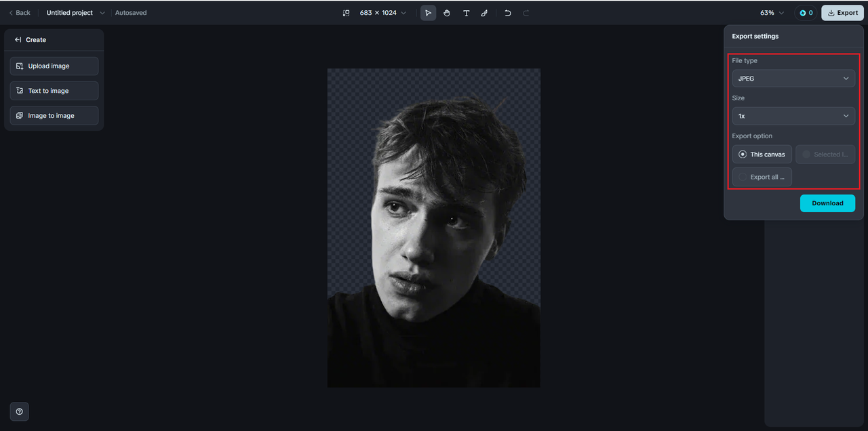This screenshot has height=431, width=868.
Task: Open the 1x size dropdown
Action: pos(793,116)
